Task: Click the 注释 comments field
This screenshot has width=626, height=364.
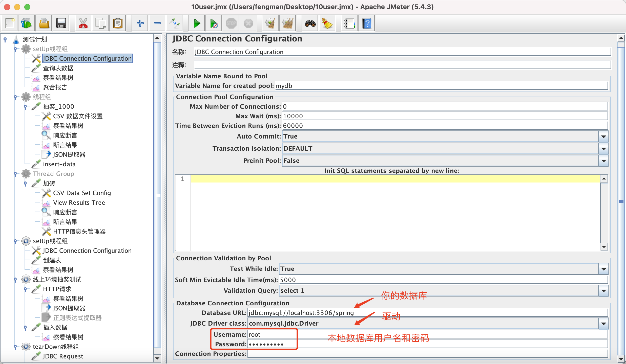Action: click(x=402, y=65)
